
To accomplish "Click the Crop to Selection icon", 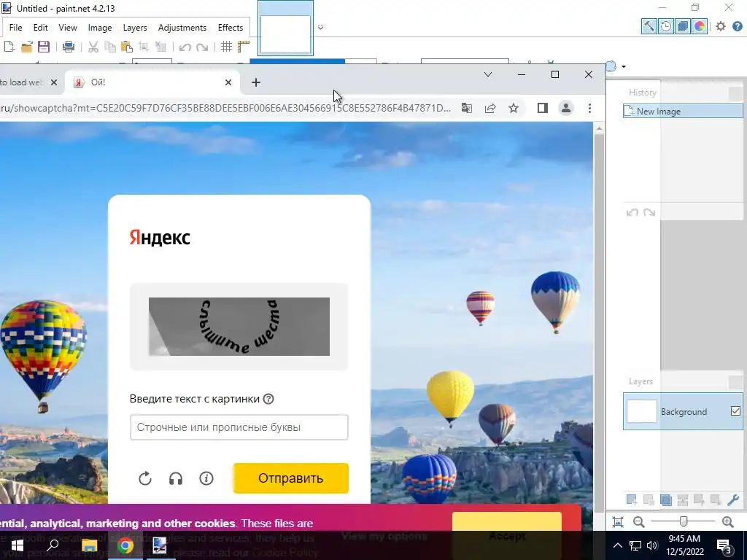I will (144, 47).
